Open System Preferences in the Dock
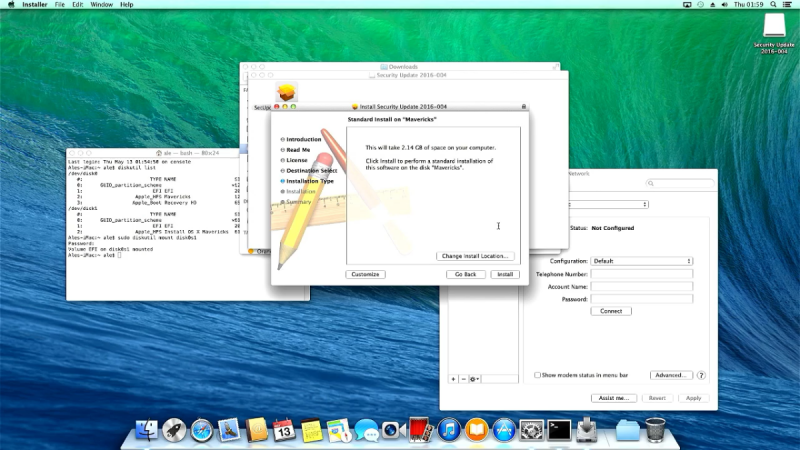The width and height of the screenshot is (800, 450). (532, 430)
